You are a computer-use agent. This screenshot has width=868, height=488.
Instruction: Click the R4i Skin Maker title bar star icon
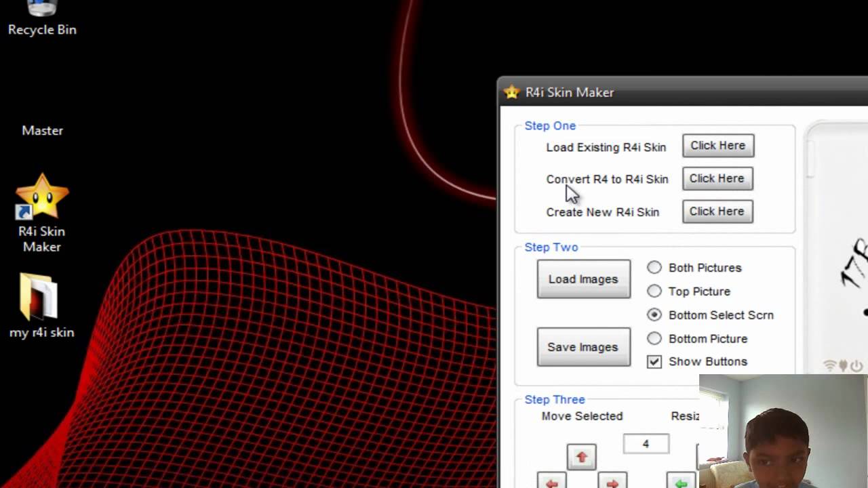511,92
